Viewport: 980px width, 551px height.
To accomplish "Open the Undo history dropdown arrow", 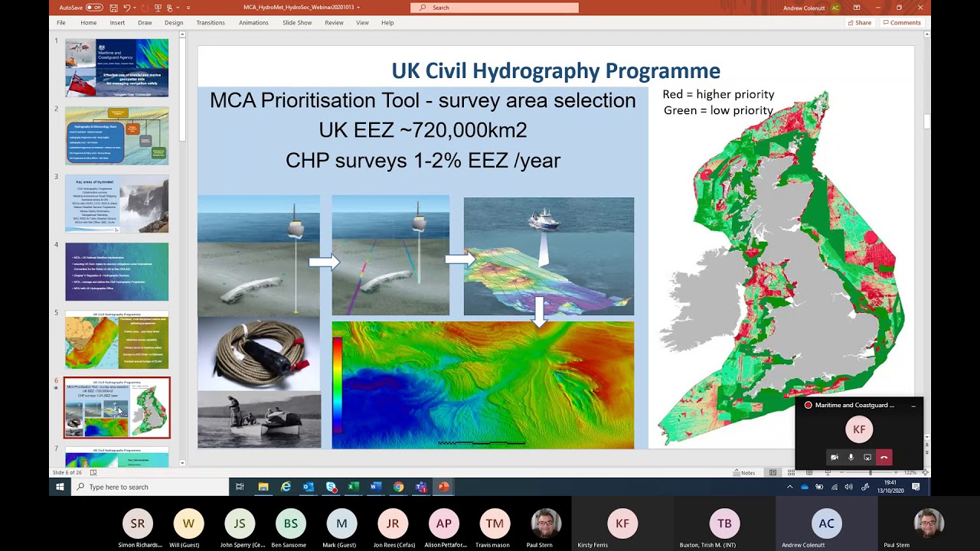I will [136, 8].
